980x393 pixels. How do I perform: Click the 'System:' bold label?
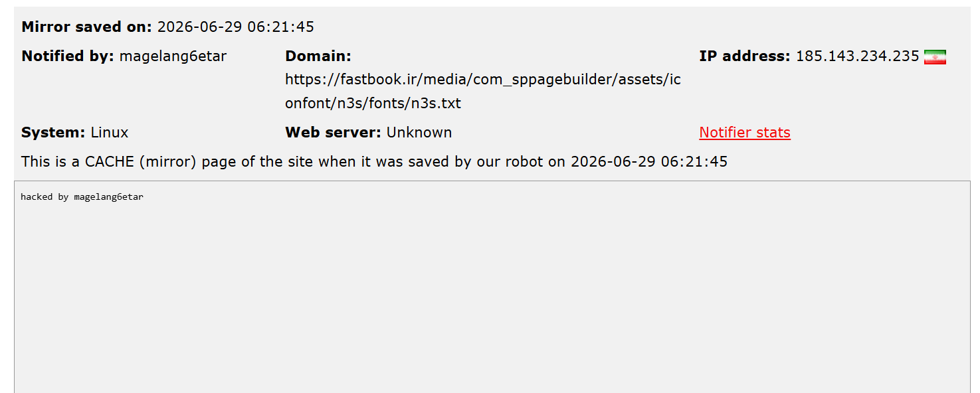pyautogui.click(x=53, y=133)
